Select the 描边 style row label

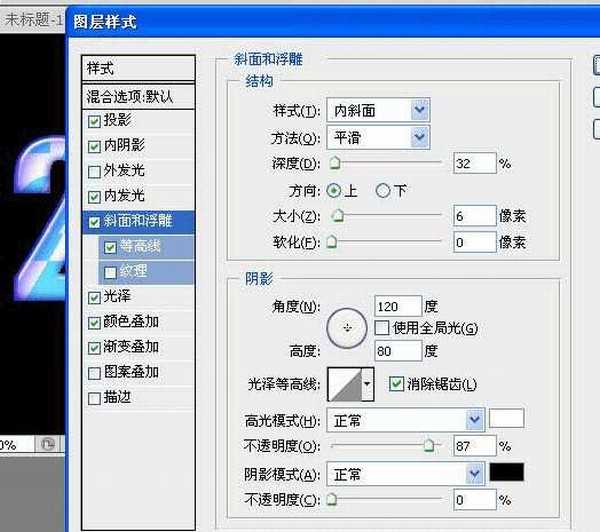[x=117, y=397]
